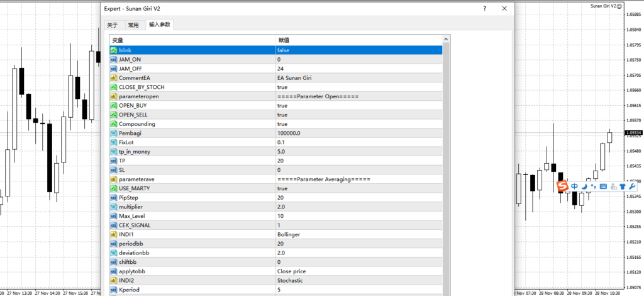The image size is (644, 296).
Task: Click the Sogou input method logo
Action: pos(562,186)
